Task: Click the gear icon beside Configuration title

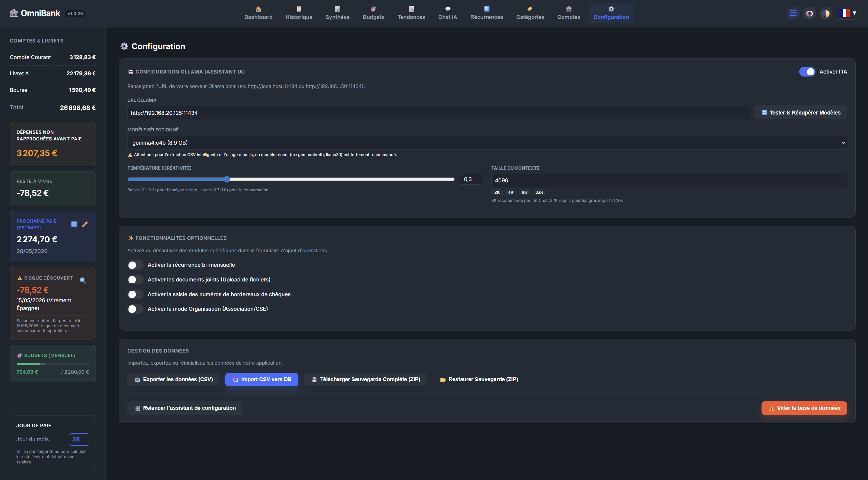Action: pyautogui.click(x=124, y=46)
